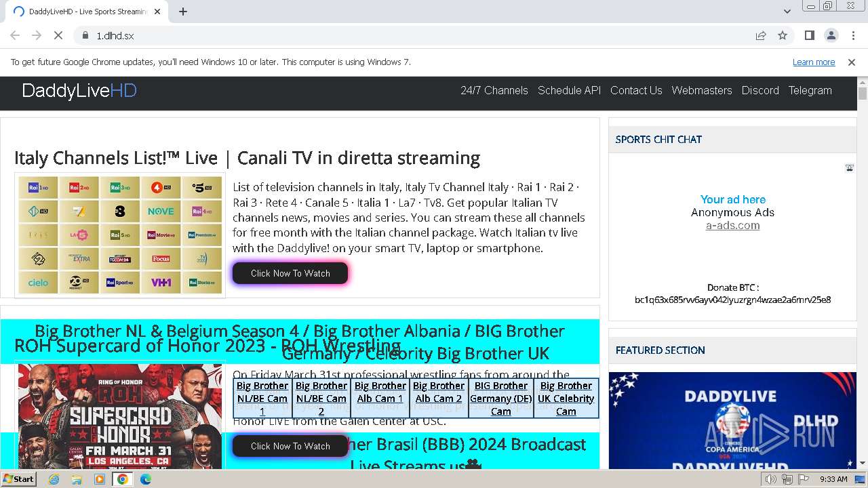Click the volume speaker tray icon
This screenshot has height=488, width=868.
pos(771,479)
